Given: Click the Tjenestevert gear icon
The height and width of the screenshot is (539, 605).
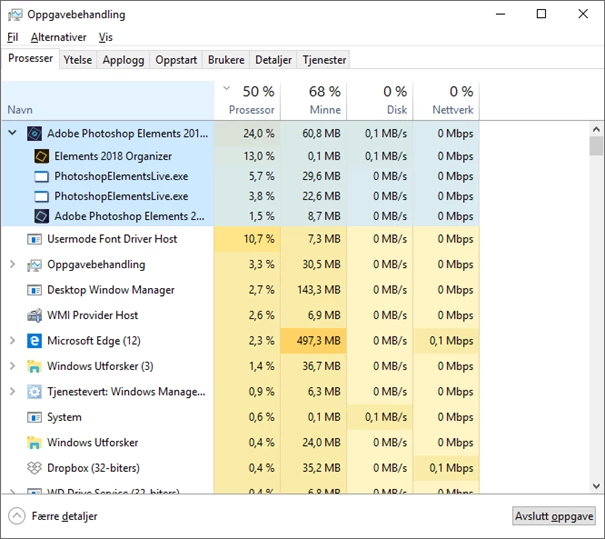Looking at the screenshot, I should [x=34, y=392].
